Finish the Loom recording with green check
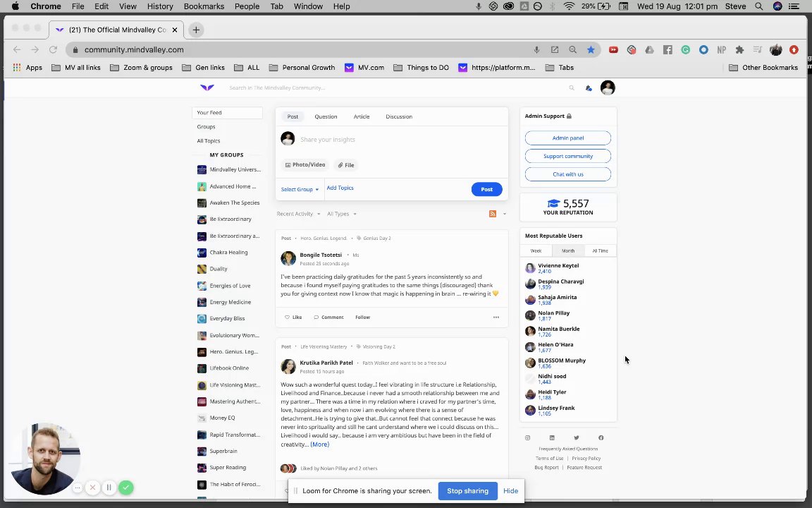Screen dimensions: 812x508 (x=126, y=488)
